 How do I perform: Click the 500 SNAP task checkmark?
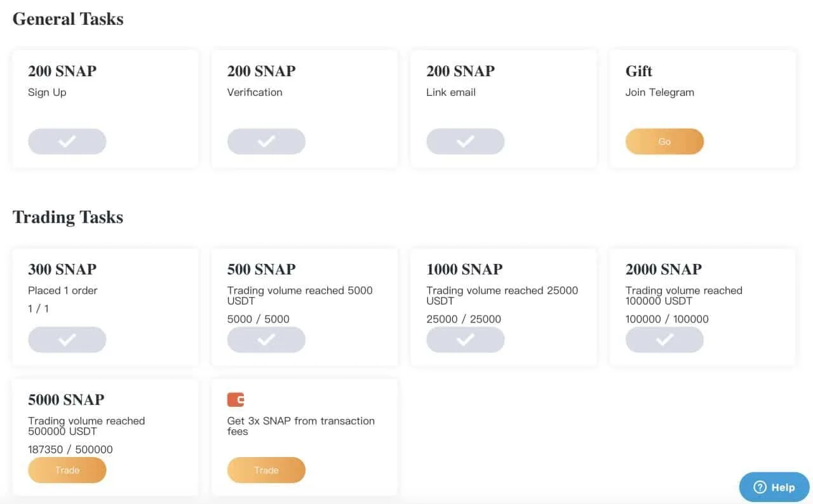point(266,340)
